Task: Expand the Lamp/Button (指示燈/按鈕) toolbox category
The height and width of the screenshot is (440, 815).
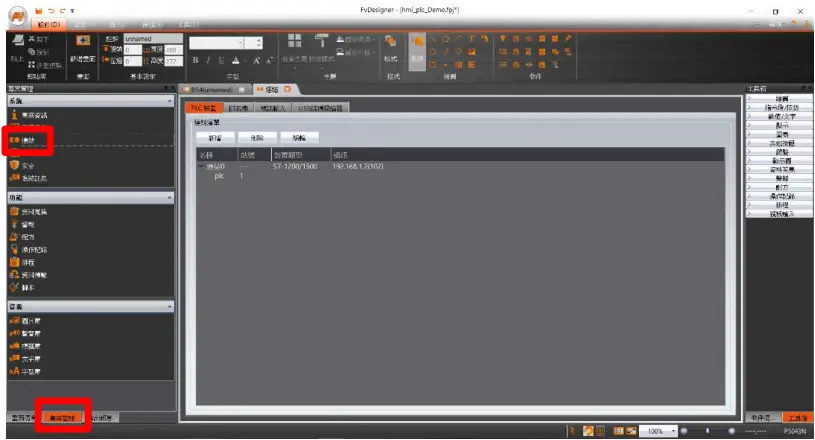Action: (780, 108)
